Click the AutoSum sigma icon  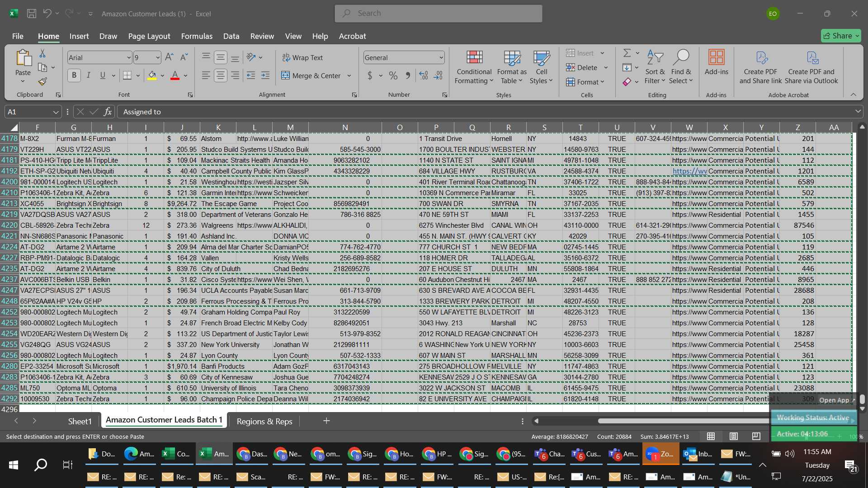pos(627,53)
